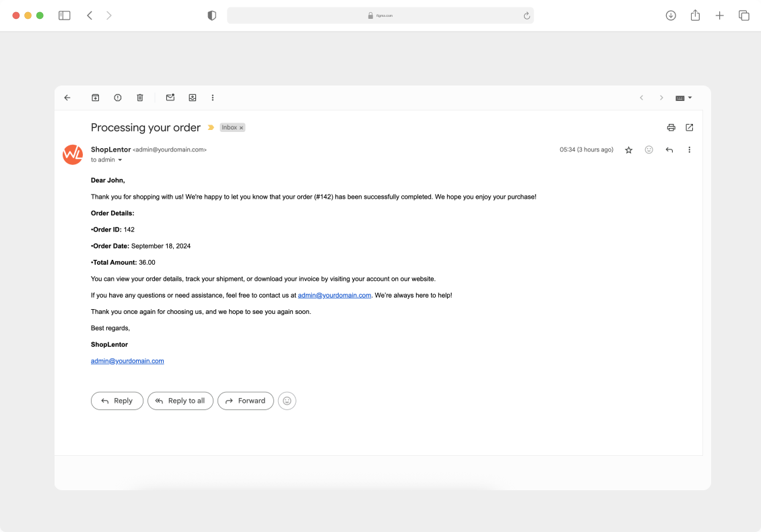
Task: Click the Reply to all button
Action: (180, 401)
